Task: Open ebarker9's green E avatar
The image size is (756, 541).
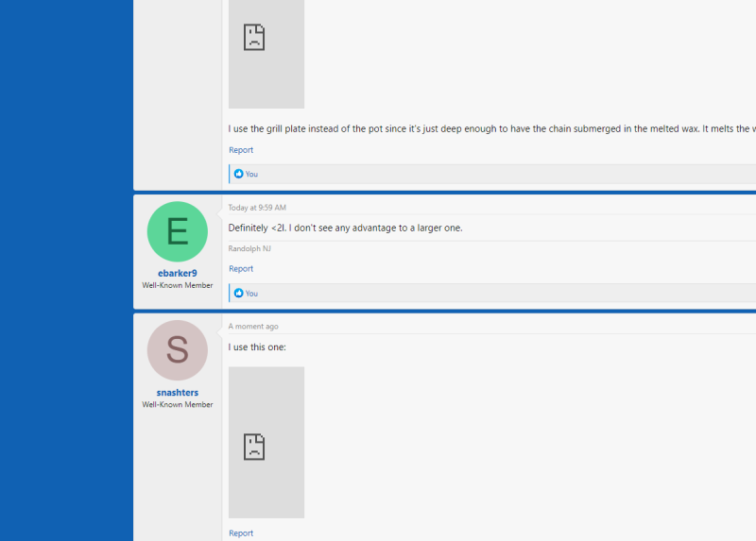Action: [x=178, y=231]
